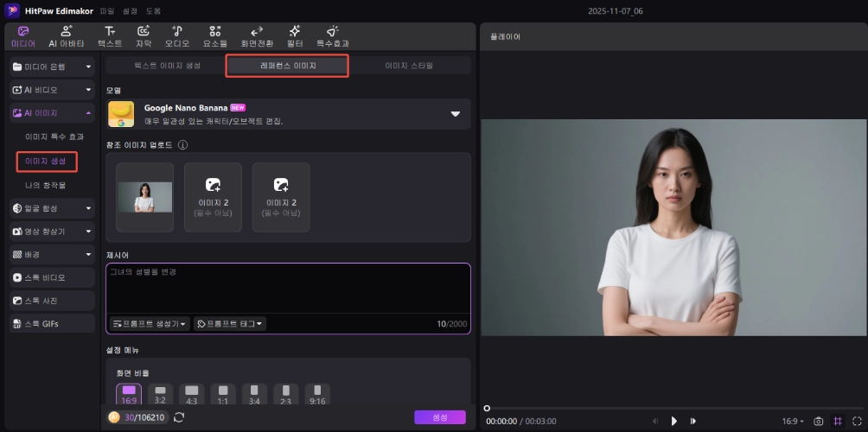868x432 pixels.
Task: Select the uploaded woman reference thumbnail
Action: 145,198
